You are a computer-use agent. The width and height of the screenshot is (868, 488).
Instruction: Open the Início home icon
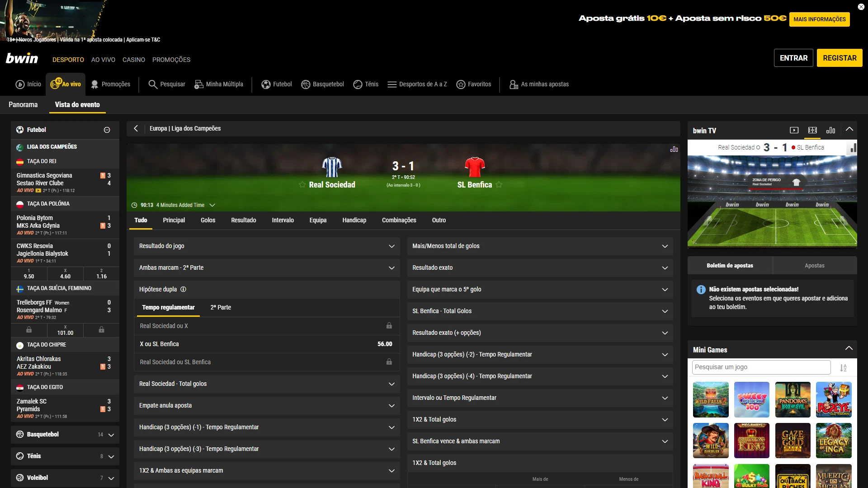click(x=28, y=84)
